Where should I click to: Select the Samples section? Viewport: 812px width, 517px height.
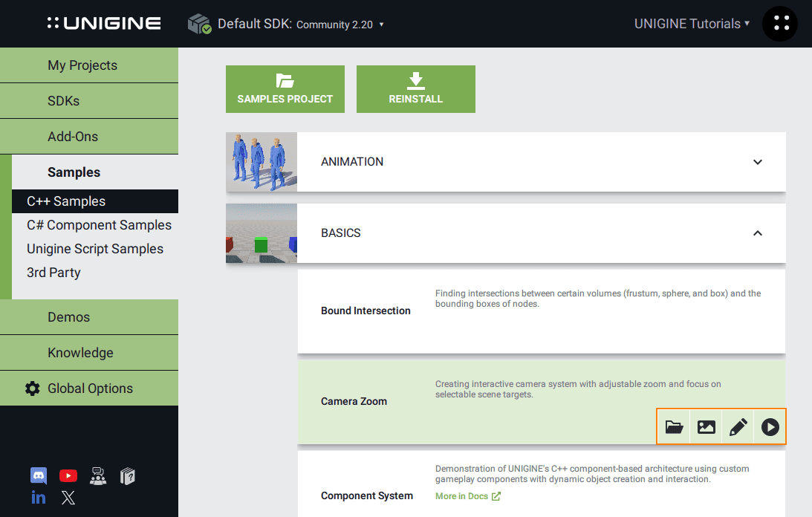(x=95, y=172)
